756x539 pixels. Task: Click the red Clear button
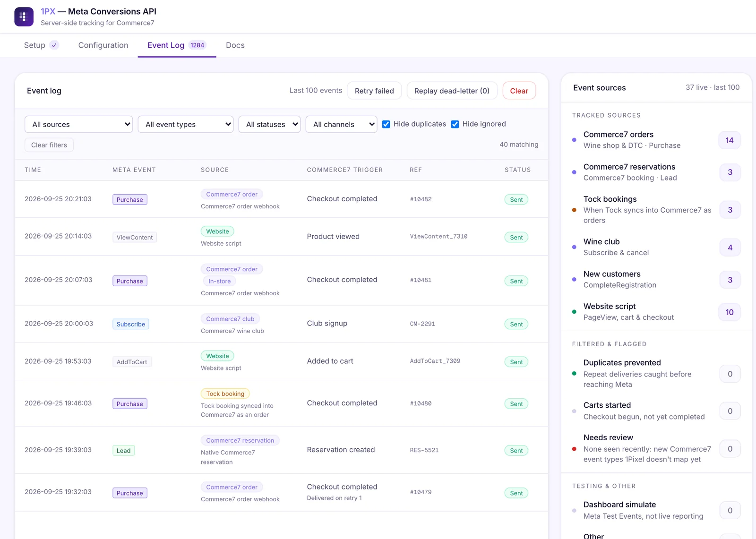coord(519,91)
